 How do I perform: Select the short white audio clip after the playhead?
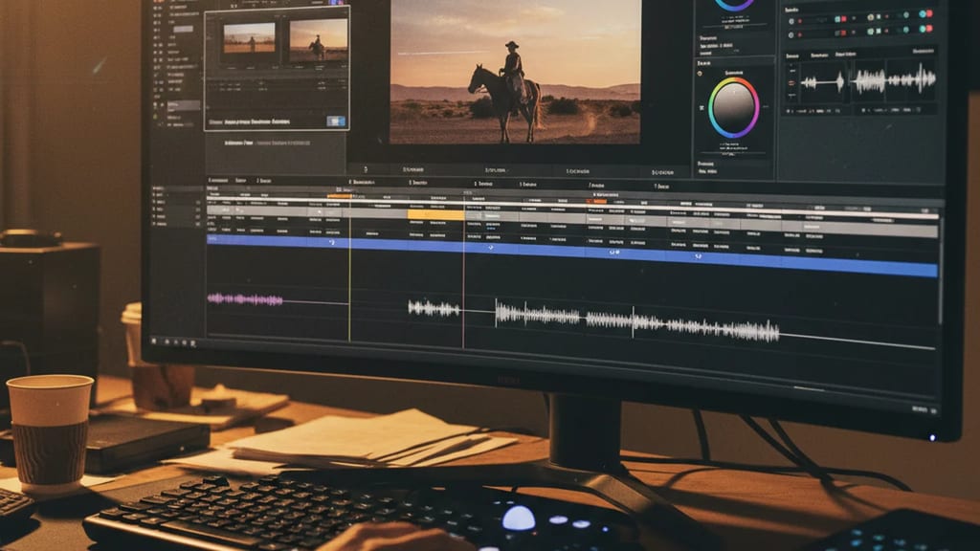tap(434, 308)
